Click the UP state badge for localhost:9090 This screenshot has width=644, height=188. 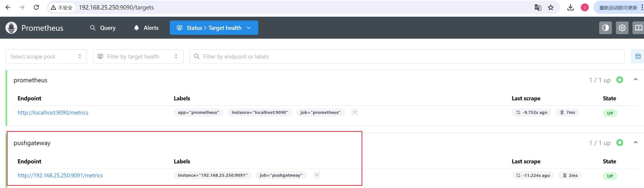[x=610, y=113]
